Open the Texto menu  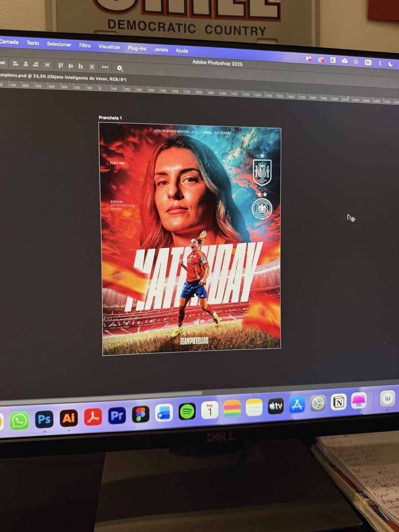(33, 43)
